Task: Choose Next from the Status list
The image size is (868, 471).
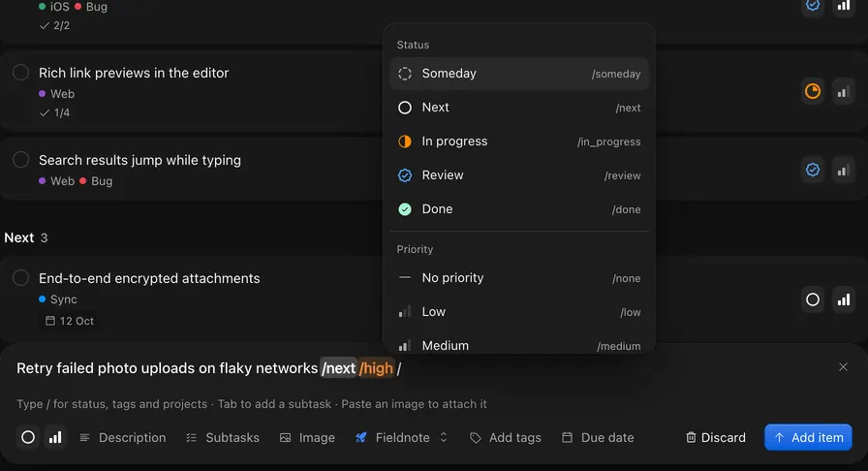Action: (x=519, y=108)
